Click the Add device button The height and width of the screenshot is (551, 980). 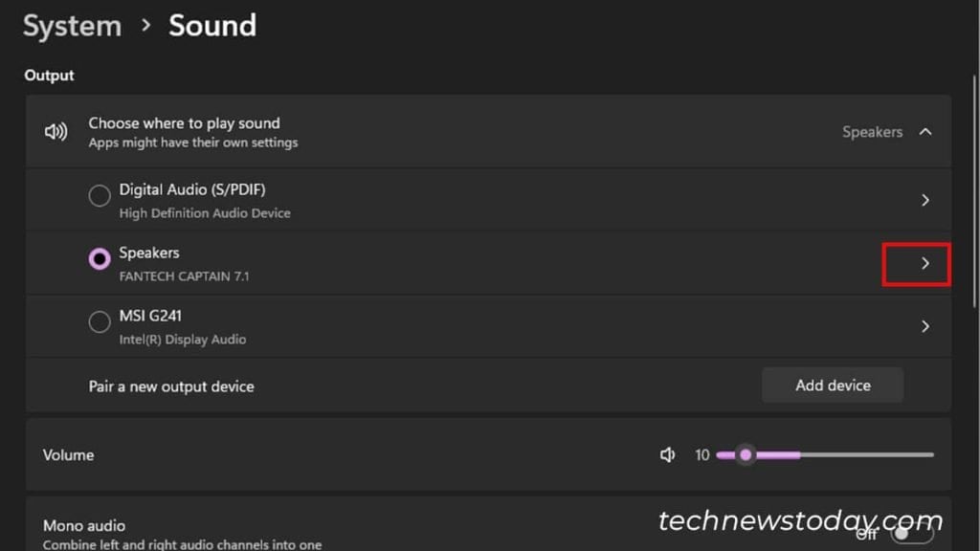pyautogui.click(x=832, y=386)
